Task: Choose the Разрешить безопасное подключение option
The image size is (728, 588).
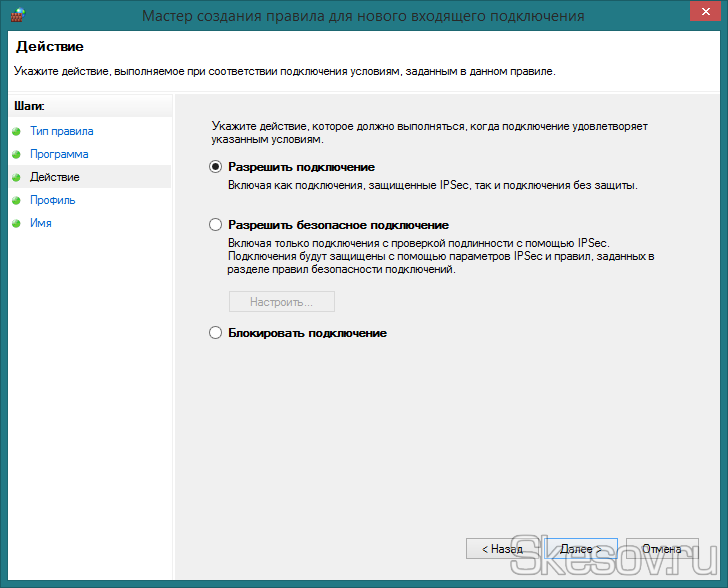Action: click(x=215, y=225)
